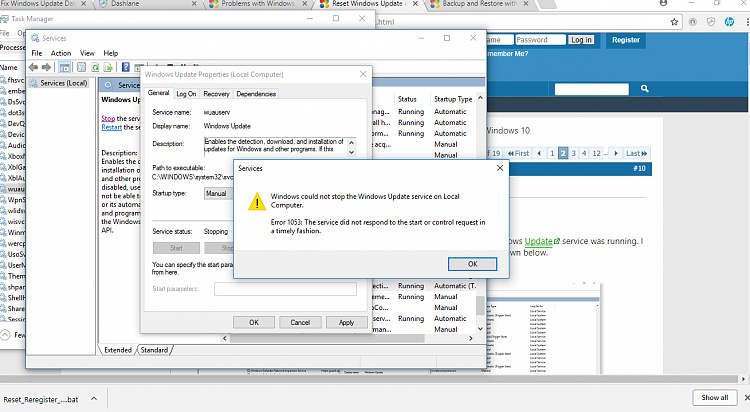Go to page 12 in forum pagination

(x=596, y=153)
